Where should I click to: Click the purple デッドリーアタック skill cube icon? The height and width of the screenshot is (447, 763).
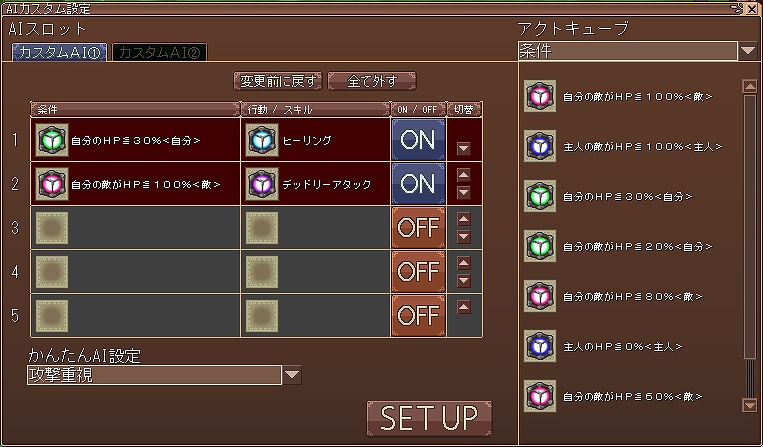click(262, 184)
